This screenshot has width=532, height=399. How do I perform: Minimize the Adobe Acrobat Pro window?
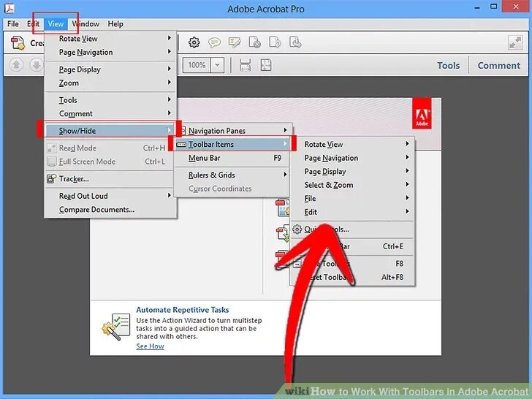pos(476,7)
